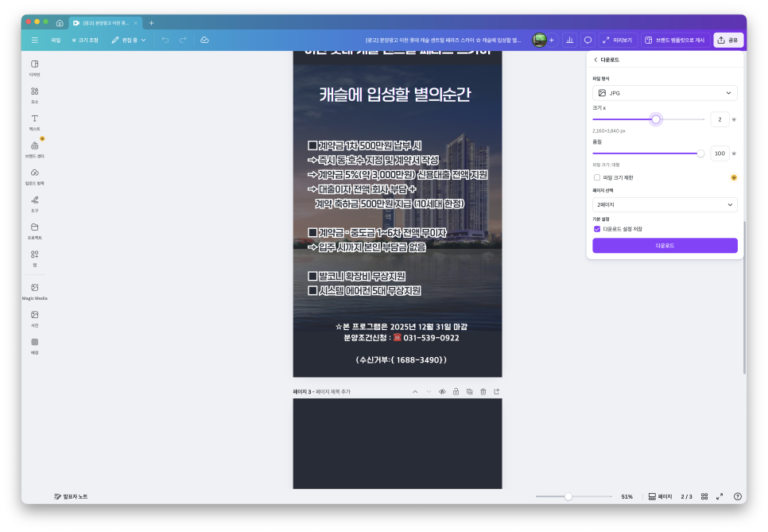Image resolution: width=768 pixels, height=532 pixels.
Task: Lock page 3 with padlock icon
Action: point(456,391)
